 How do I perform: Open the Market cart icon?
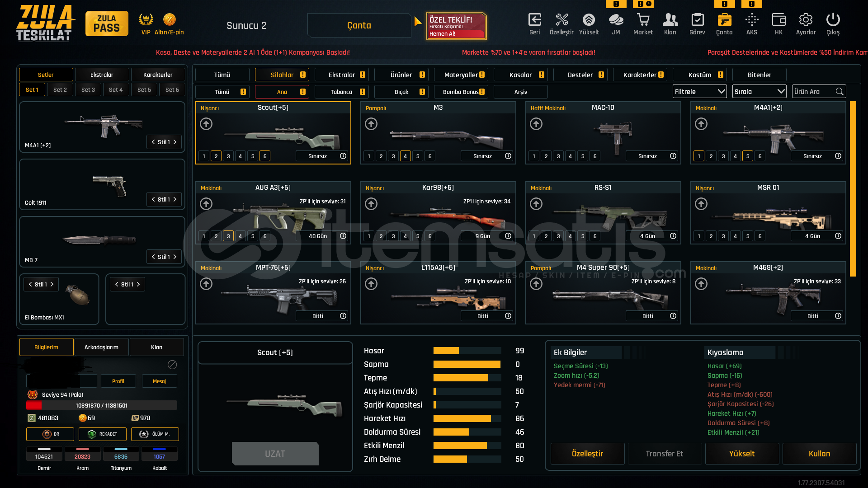point(643,23)
